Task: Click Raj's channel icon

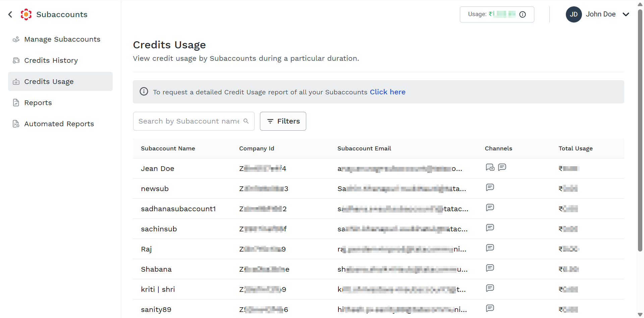Action: (x=490, y=248)
